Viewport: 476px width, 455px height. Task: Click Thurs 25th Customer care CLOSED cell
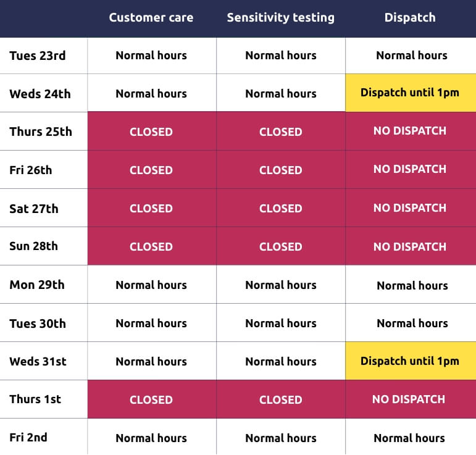coord(151,131)
